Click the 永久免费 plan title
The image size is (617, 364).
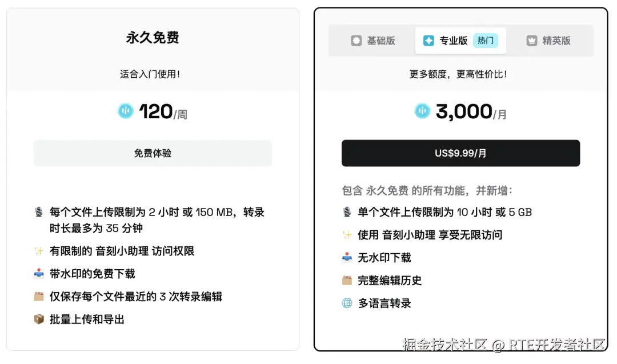click(x=153, y=38)
